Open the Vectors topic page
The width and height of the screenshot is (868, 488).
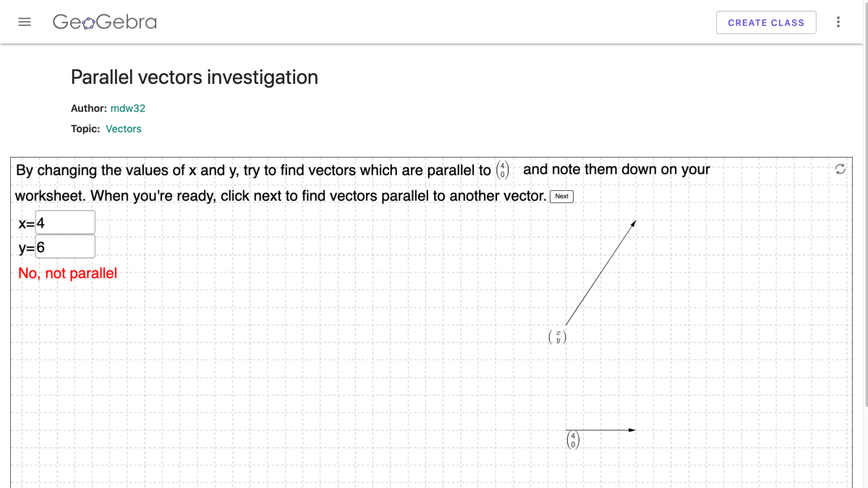tap(123, 128)
